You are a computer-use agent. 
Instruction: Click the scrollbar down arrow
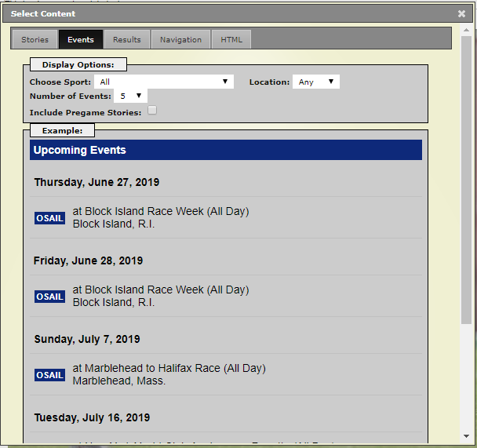coord(466,436)
